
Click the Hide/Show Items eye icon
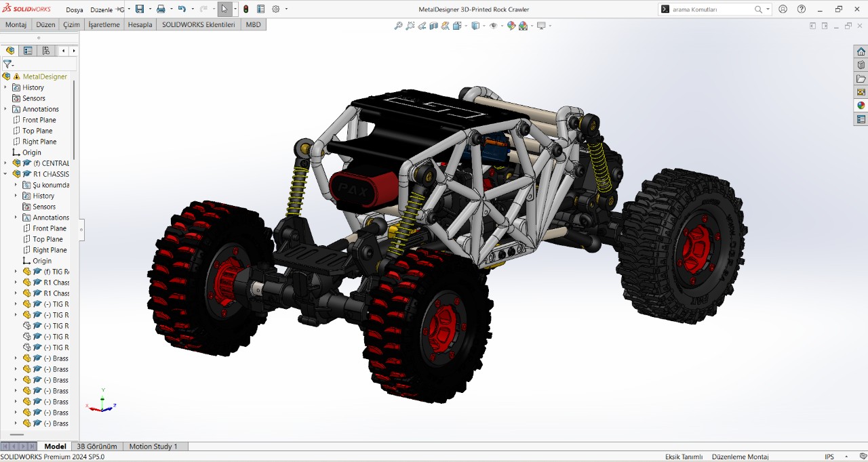click(493, 26)
